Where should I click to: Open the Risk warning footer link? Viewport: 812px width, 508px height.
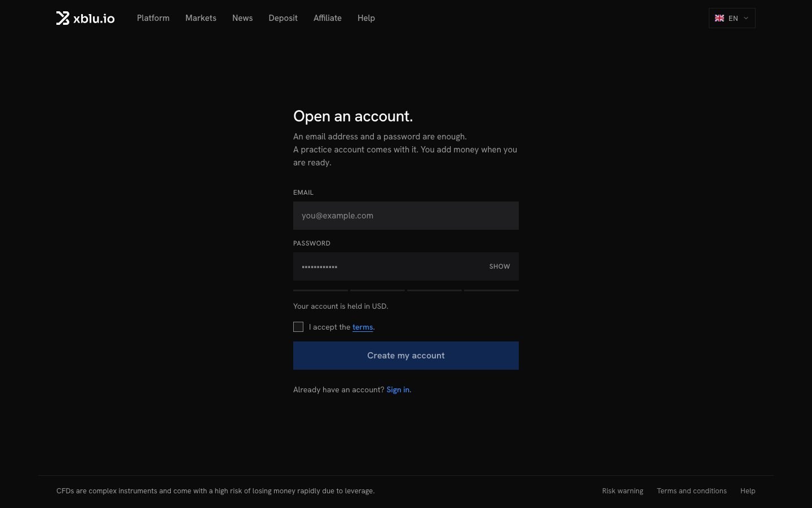pyautogui.click(x=623, y=491)
